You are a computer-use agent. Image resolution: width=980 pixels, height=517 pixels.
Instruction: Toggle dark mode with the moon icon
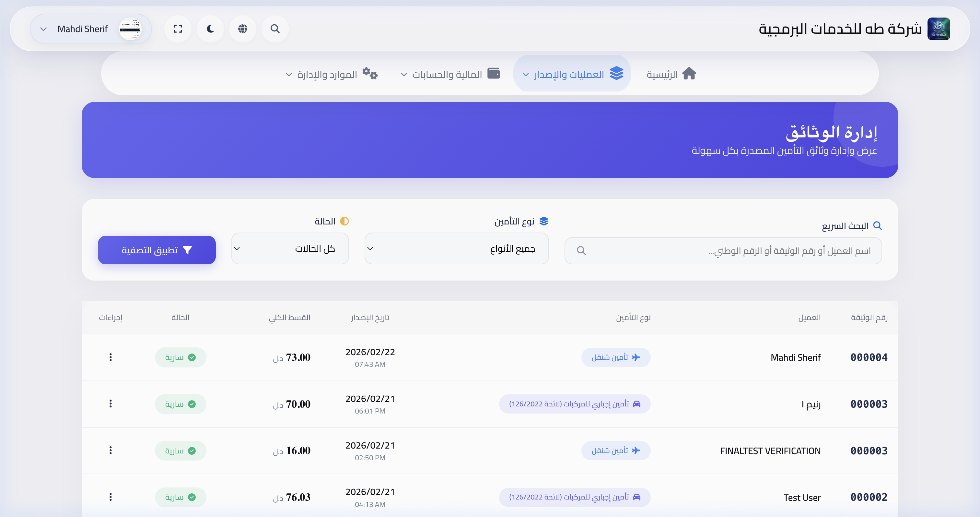[x=210, y=29]
